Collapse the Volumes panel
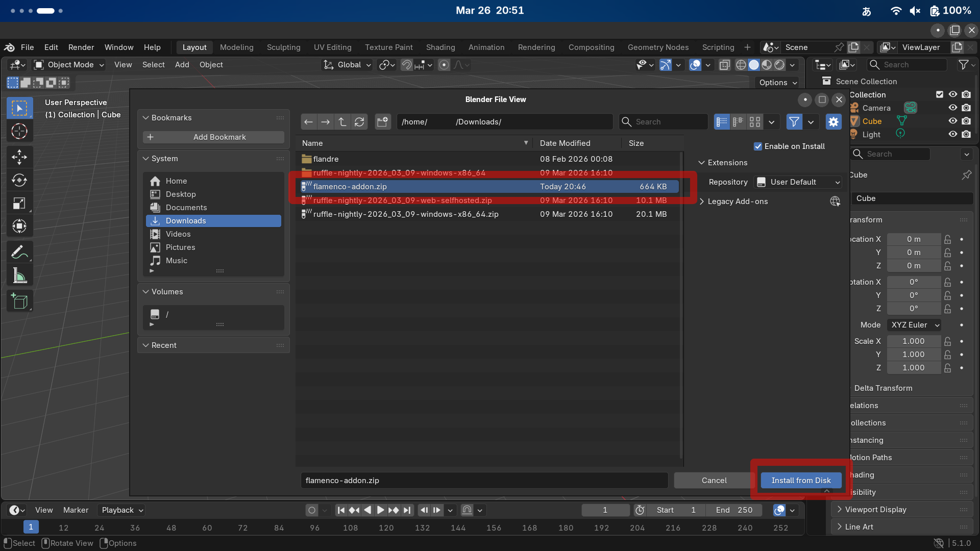 click(146, 292)
